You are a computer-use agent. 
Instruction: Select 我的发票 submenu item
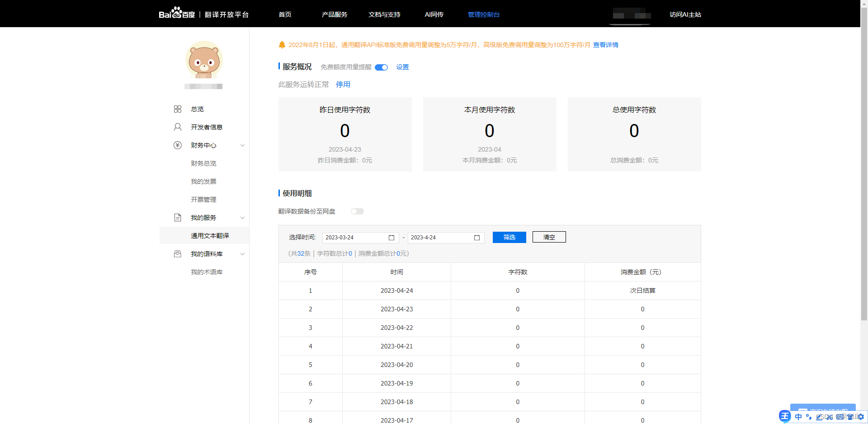(203, 181)
